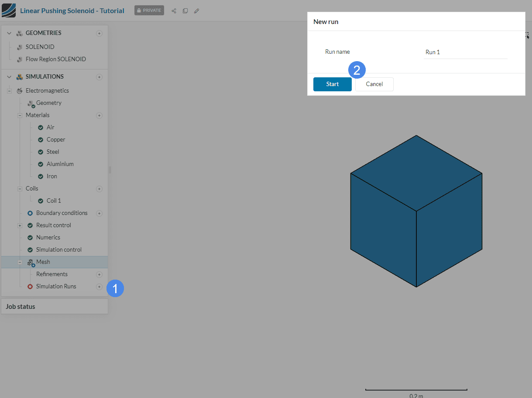532x398 pixels.
Task: Add new simulation with plus icon
Action: tap(99, 77)
